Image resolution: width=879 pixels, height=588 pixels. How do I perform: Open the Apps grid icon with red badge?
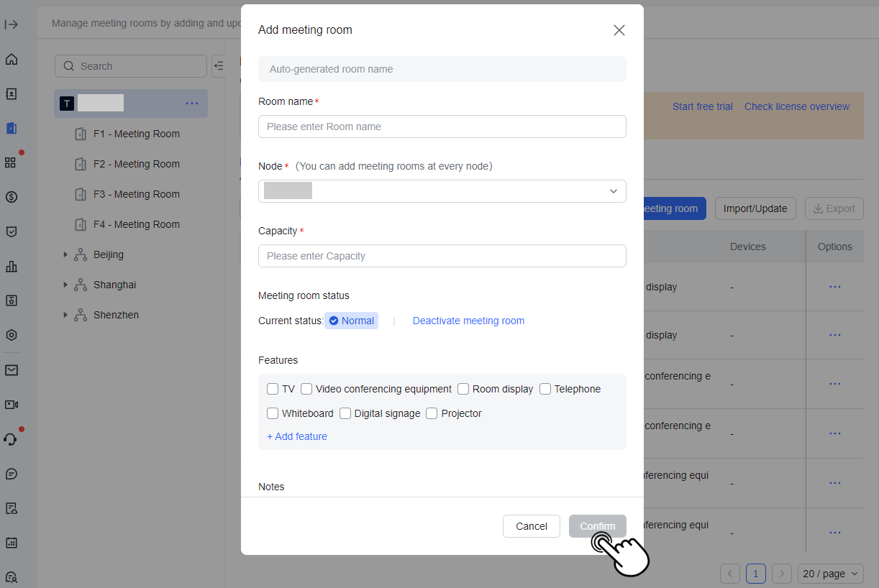(x=12, y=162)
